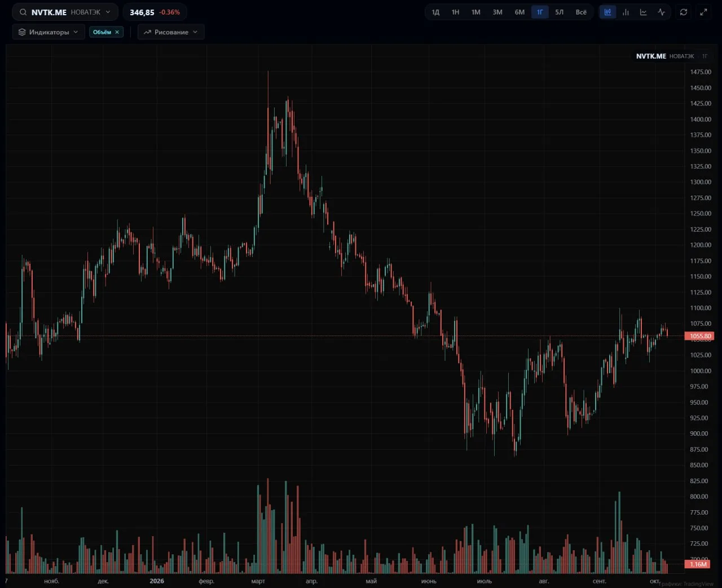Click the search magnifier icon by NVTK.ME
Image resolution: width=722 pixels, height=588 pixels.
pyautogui.click(x=23, y=12)
